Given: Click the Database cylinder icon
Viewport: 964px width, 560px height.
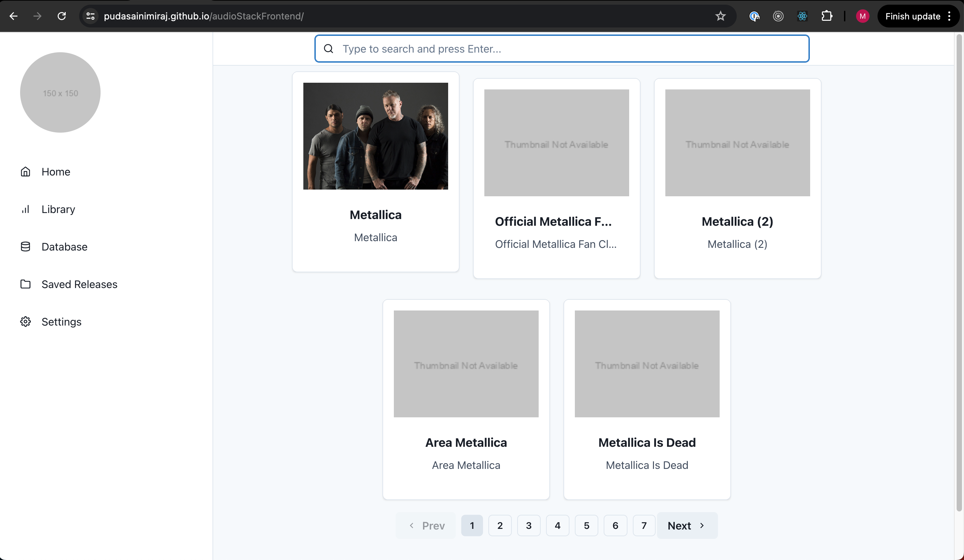Looking at the screenshot, I should click(x=25, y=247).
